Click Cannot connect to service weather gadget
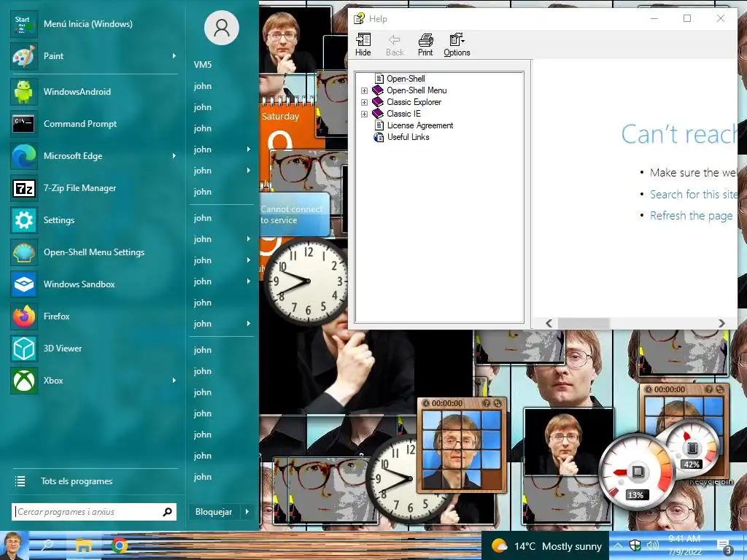The height and width of the screenshot is (560, 747). [x=295, y=214]
